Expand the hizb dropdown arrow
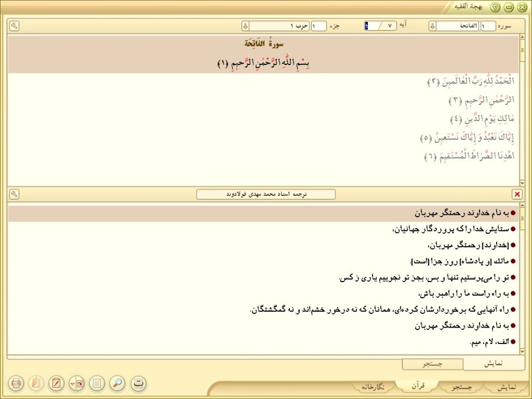The image size is (532, 399). click(245, 26)
